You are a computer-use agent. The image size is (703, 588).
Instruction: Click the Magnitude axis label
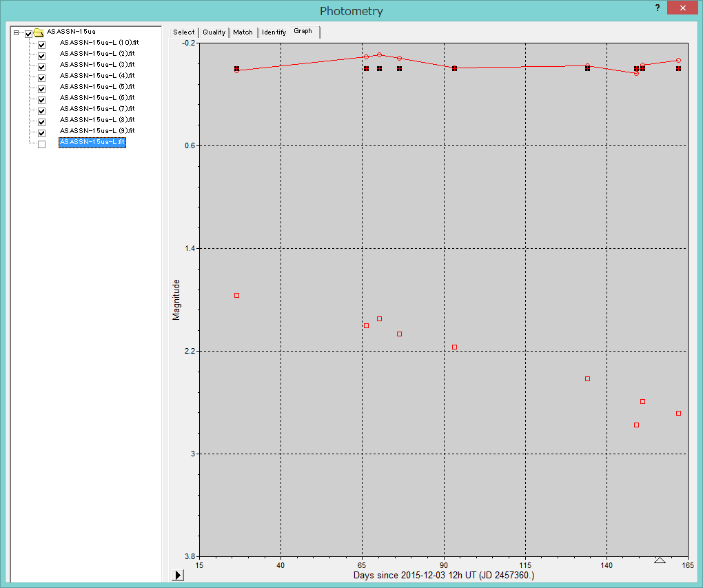click(x=176, y=300)
